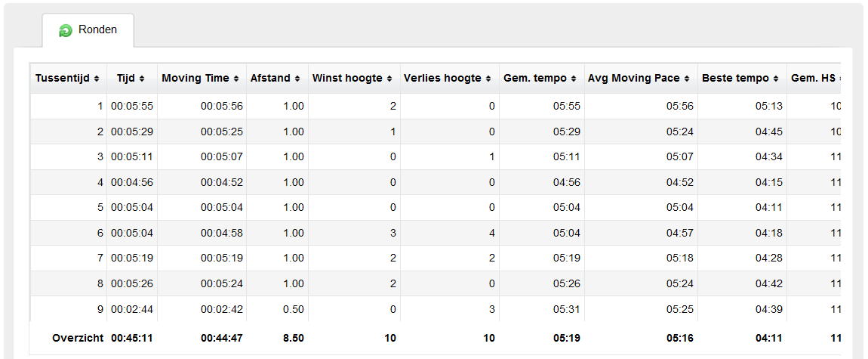Click lap 9 distance 0.50

pyautogui.click(x=294, y=309)
